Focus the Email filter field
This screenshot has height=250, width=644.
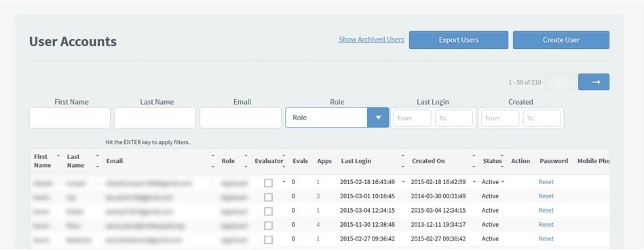point(241,118)
